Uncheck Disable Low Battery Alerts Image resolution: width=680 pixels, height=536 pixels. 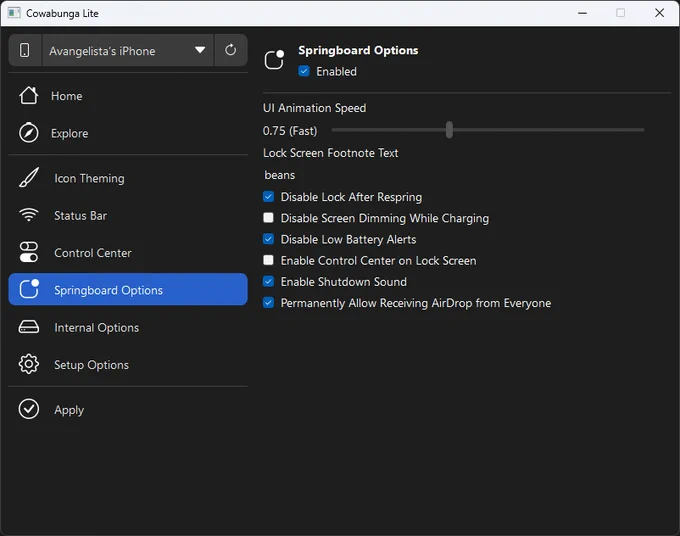click(268, 239)
